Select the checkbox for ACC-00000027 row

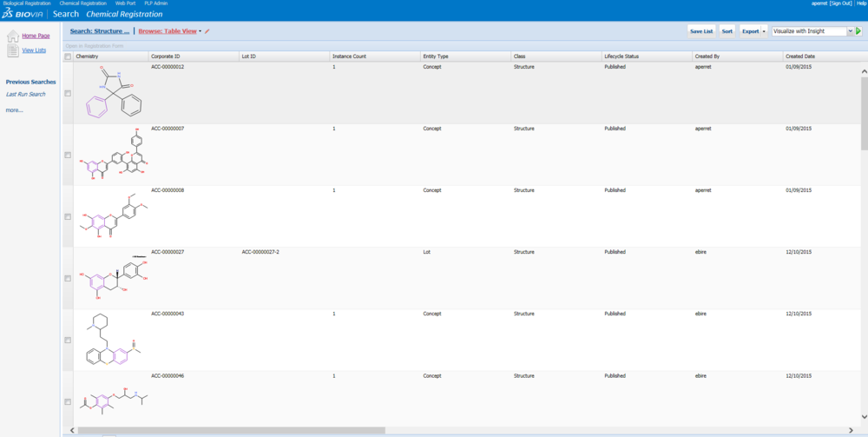pyautogui.click(x=69, y=278)
